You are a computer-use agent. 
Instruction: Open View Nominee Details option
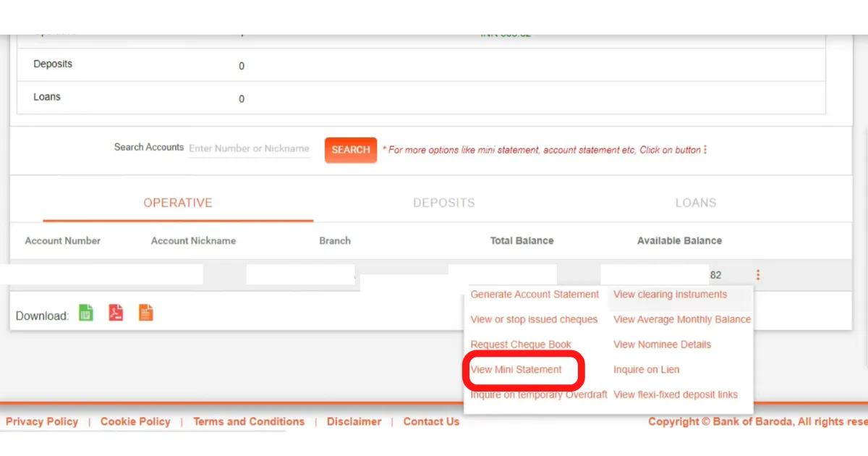662,345
